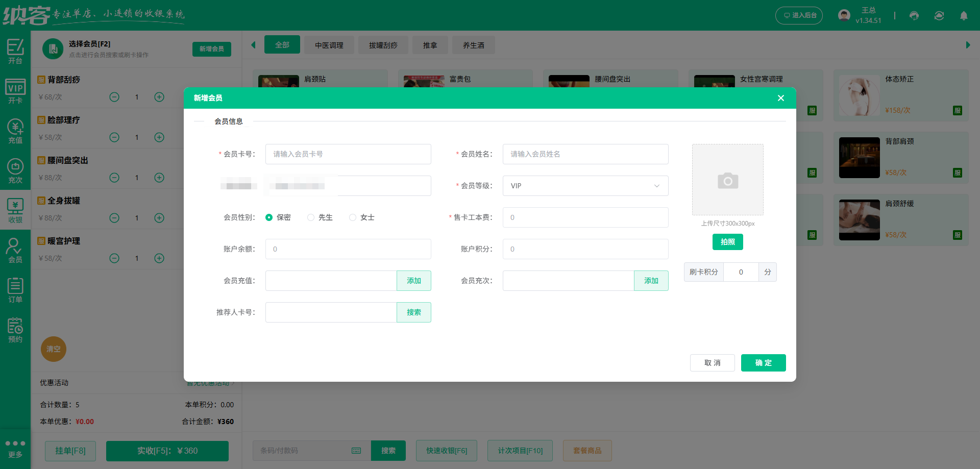Click 搜索 next to 推荐人卡号 field
This screenshot has width=980, height=469.
point(413,312)
